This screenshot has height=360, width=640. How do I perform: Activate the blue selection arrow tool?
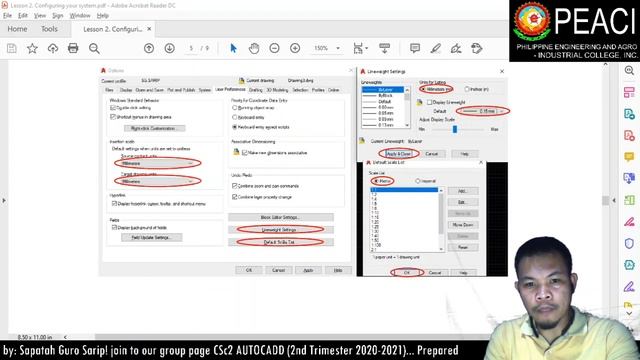coord(233,48)
